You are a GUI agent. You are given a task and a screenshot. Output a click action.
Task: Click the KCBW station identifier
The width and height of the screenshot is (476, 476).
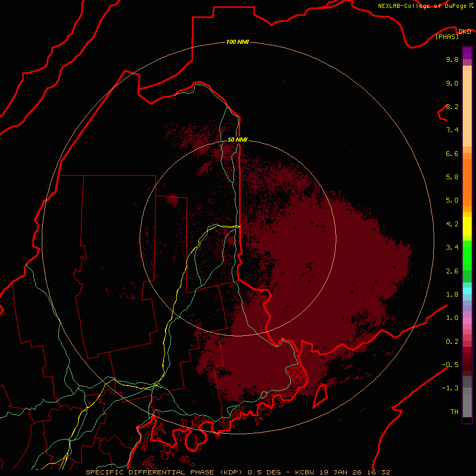pyautogui.click(x=305, y=472)
